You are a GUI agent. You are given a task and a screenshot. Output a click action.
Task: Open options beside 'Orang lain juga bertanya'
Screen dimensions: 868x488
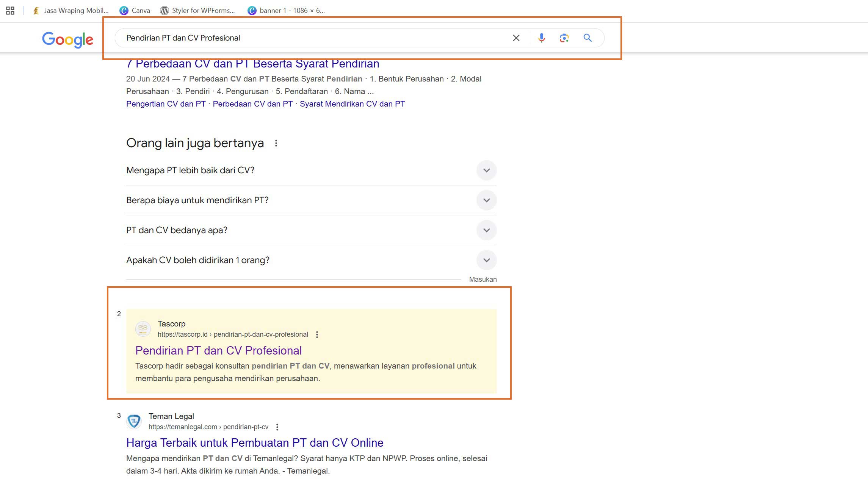[x=276, y=143]
